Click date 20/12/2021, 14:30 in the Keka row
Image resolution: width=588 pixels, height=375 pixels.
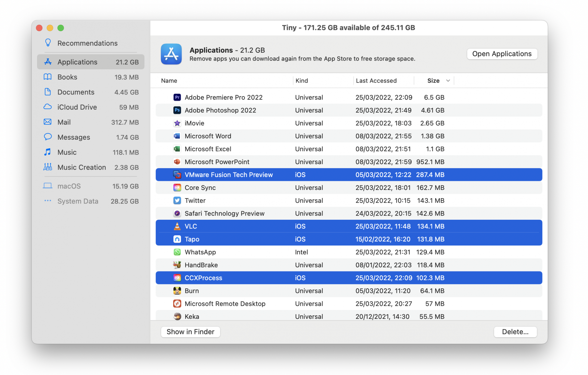pos(382,316)
